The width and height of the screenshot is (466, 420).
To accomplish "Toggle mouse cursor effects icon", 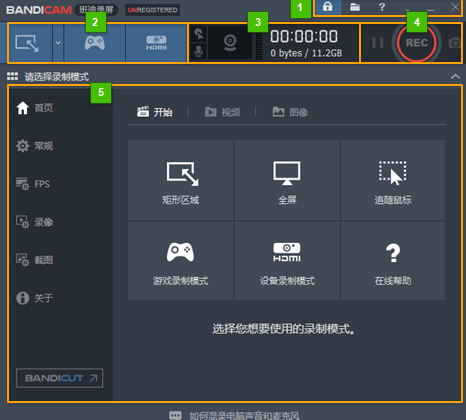I will click(x=199, y=34).
